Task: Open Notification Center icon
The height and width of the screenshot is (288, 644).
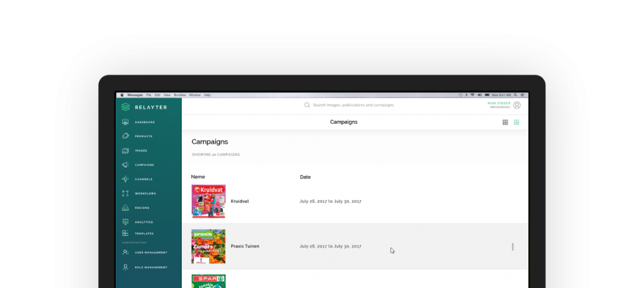Action: [522, 95]
